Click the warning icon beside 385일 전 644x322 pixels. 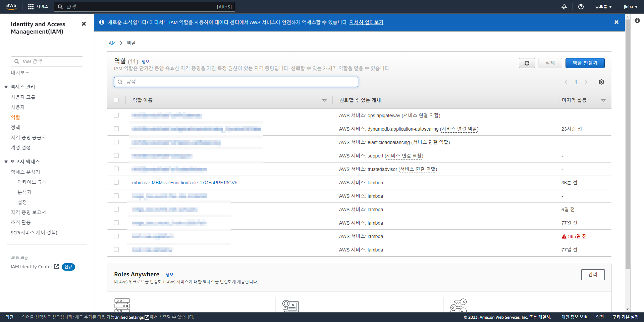coord(564,236)
